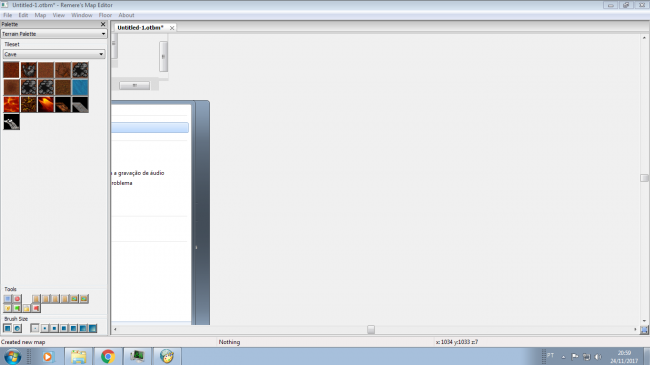Pick the selected dark red cave ground tile
Viewport: 650px width, 365px height.
click(x=11, y=70)
